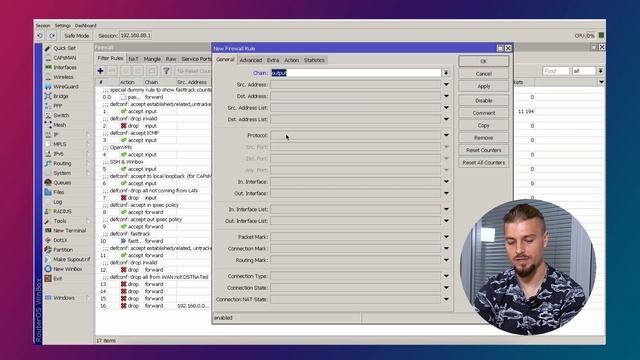Image resolution: width=640 pixels, height=360 pixels.
Task: Click Comment button in rule dialog
Action: pyautogui.click(x=484, y=113)
